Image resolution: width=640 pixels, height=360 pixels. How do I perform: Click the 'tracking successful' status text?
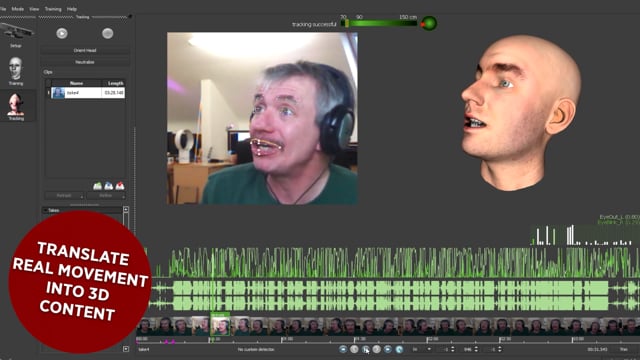[x=314, y=24]
